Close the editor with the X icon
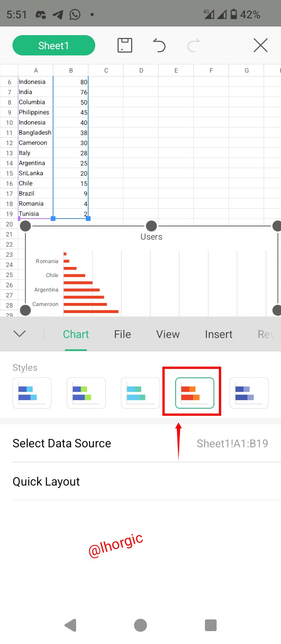The width and height of the screenshot is (281, 644). point(260,45)
